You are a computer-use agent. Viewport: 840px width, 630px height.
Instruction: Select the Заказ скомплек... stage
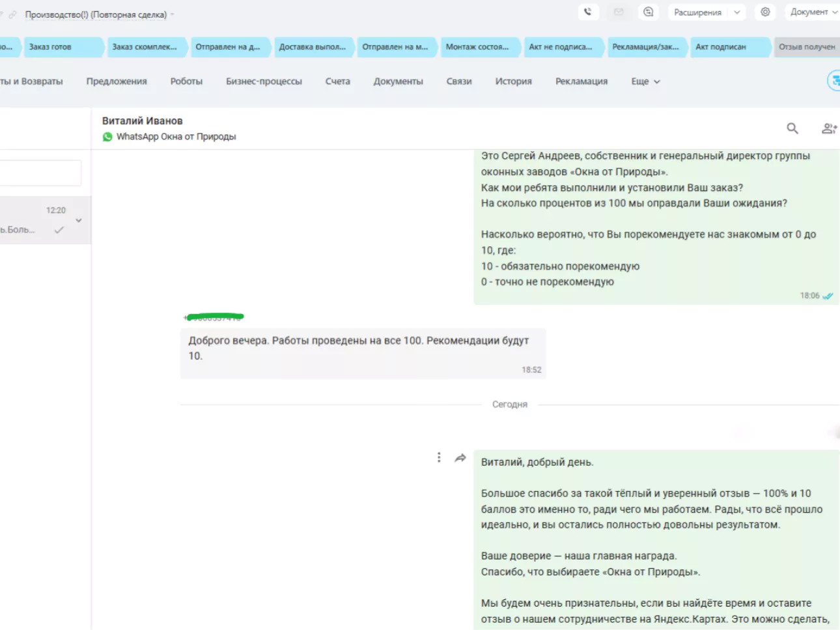pyautogui.click(x=146, y=47)
